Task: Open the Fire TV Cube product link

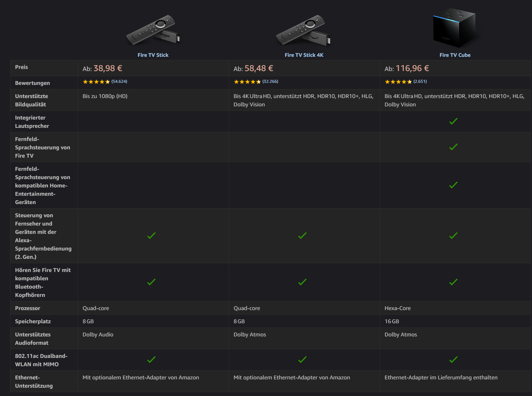Action: coord(455,55)
